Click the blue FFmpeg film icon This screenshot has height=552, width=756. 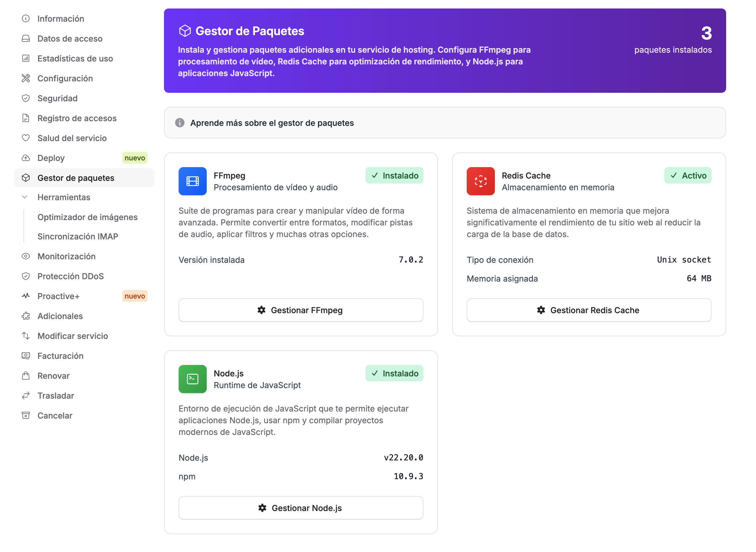(192, 181)
